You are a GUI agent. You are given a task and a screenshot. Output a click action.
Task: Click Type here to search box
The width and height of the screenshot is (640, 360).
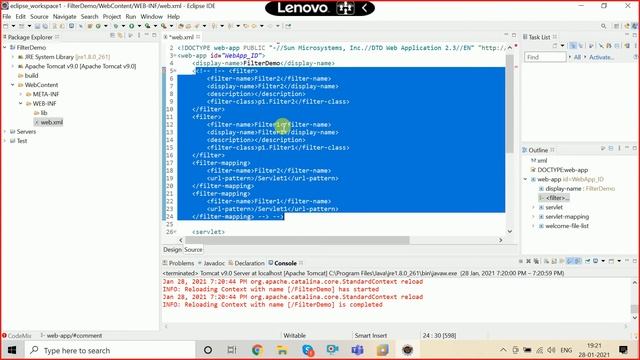point(110,350)
